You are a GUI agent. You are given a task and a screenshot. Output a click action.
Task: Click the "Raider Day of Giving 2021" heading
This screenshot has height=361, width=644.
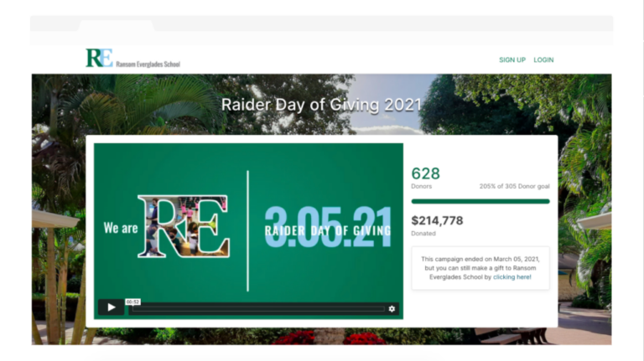pyautogui.click(x=322, y=105)
